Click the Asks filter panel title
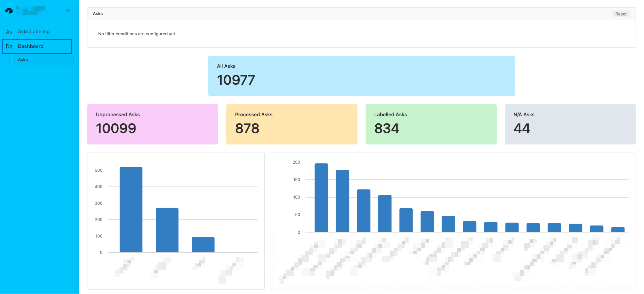This screenshot has width=644, height=294. coord(98,14)
